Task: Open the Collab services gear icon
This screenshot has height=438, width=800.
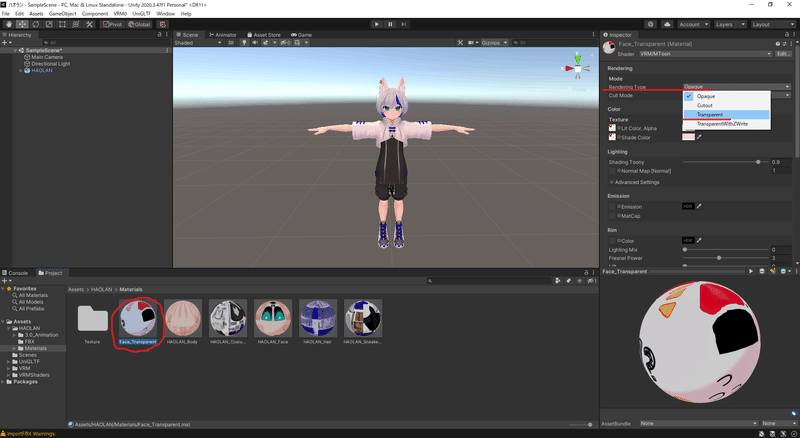Action: pos(651,24)
